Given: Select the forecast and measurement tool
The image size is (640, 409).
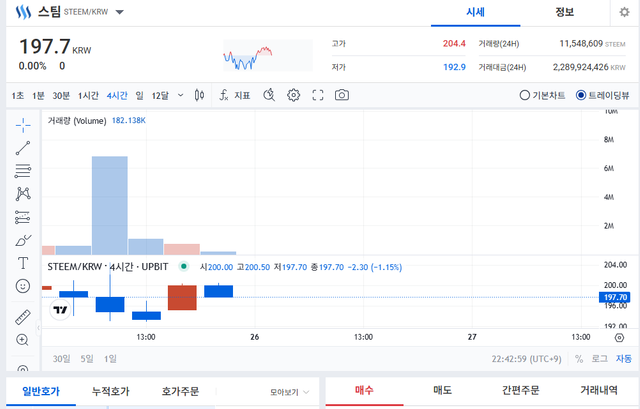Looking at the screenshot, I should click(x=23, y=217).
